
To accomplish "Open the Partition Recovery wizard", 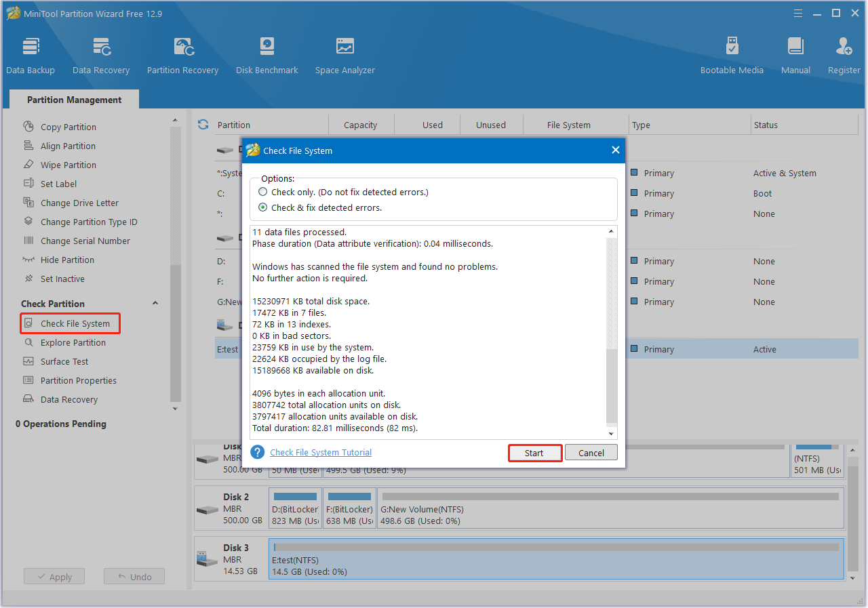I will pos(182,56).
